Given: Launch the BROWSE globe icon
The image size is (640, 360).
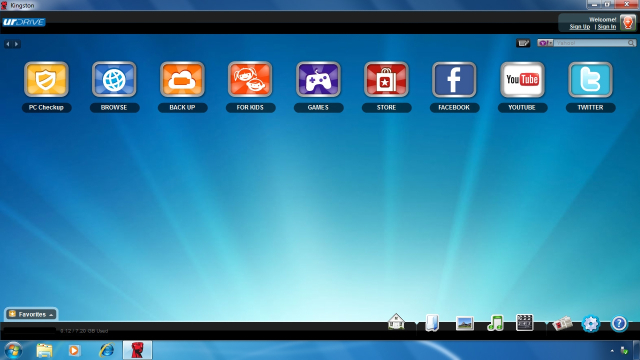Looking at the screenshot, I should pos(114,79).
